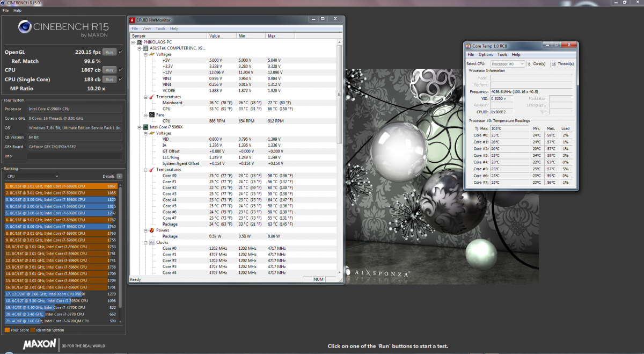Collapse the Fans node in HWMonitor
This screenshot has width=644, height=354.
(145, 114)
